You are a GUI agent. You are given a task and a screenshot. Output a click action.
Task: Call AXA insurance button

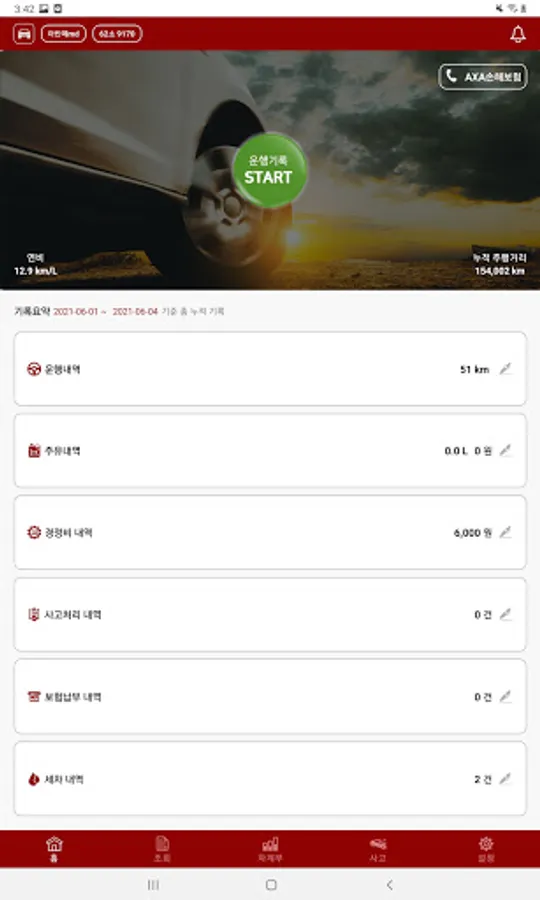pos(483,77)
